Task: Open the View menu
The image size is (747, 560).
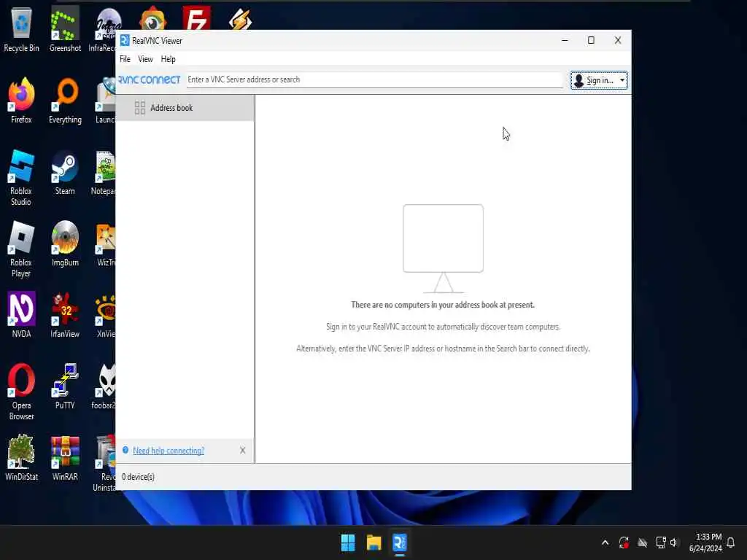Action: pos(145,59)
